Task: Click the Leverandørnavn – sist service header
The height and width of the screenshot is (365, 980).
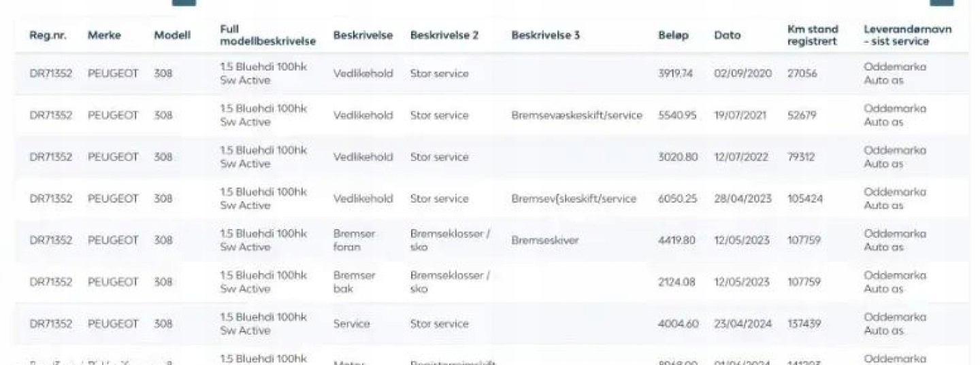Action: pos(907,35)
